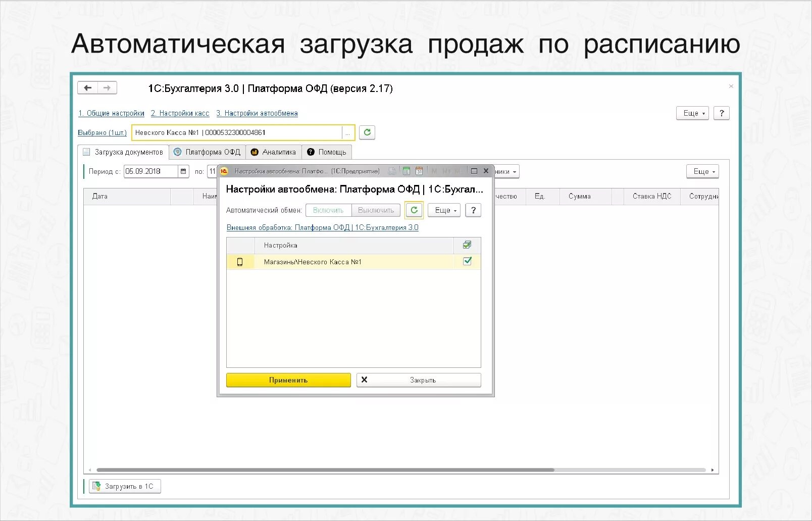Click the greyed copy icon in dialog title bar
This screenshot has width=812, height=521.
(x=392, y=171)
